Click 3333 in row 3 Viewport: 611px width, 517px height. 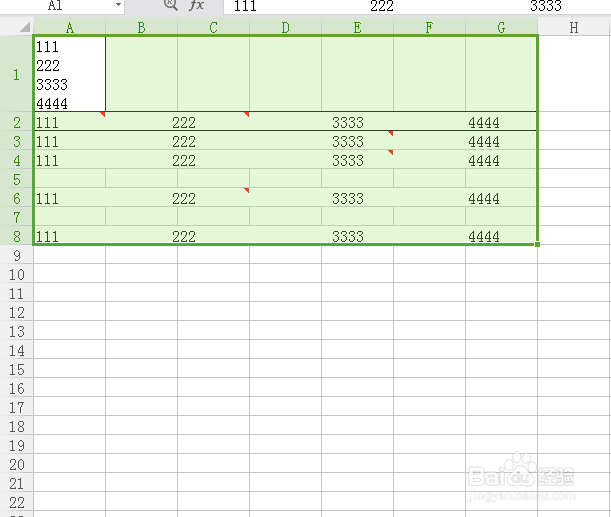point(348,141)
